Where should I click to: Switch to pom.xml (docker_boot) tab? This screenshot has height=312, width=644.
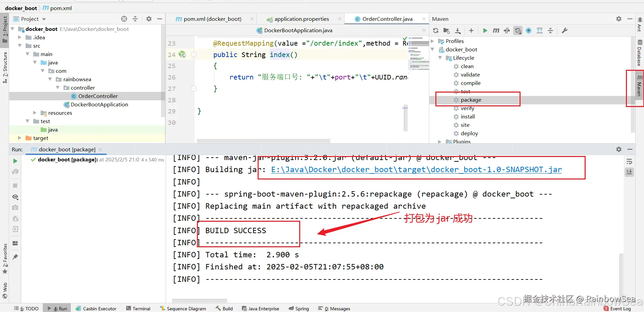[x=212, y=19]
